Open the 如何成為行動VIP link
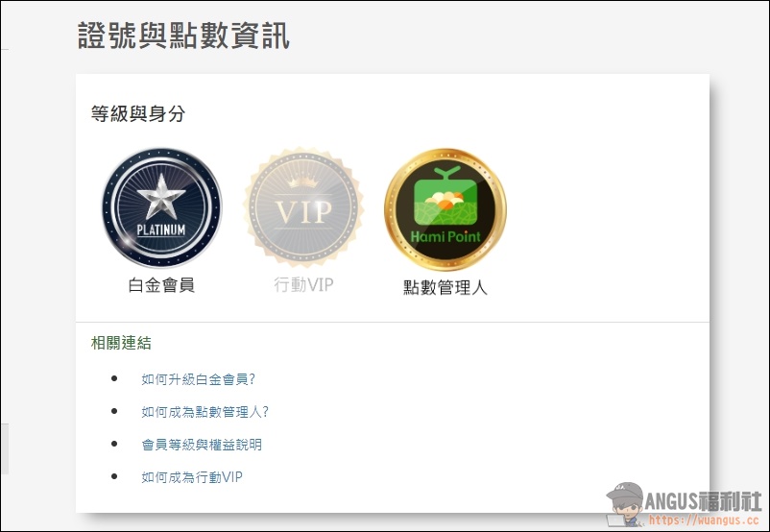The height and width of the screenshot is (532, 770). (192, 477)
